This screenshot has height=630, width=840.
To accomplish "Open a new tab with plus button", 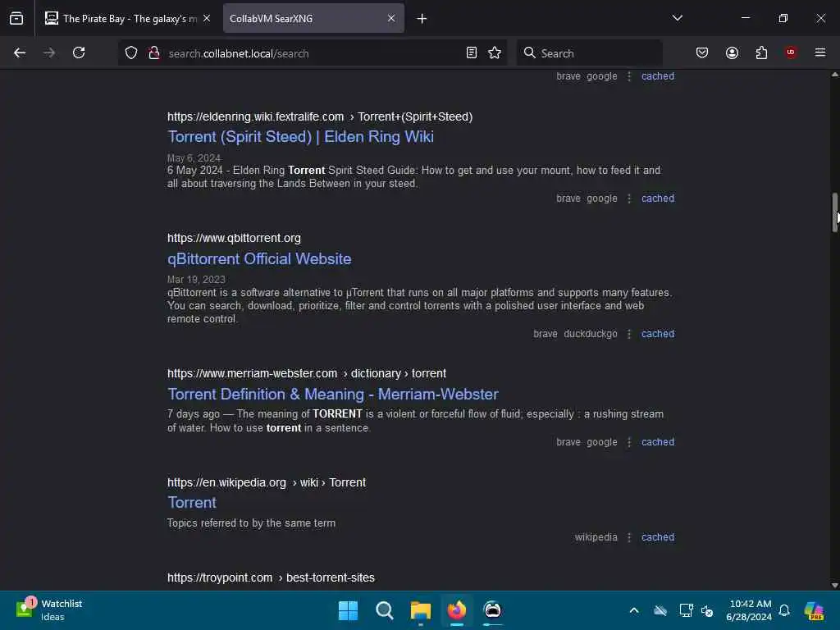I will (422, 19).
